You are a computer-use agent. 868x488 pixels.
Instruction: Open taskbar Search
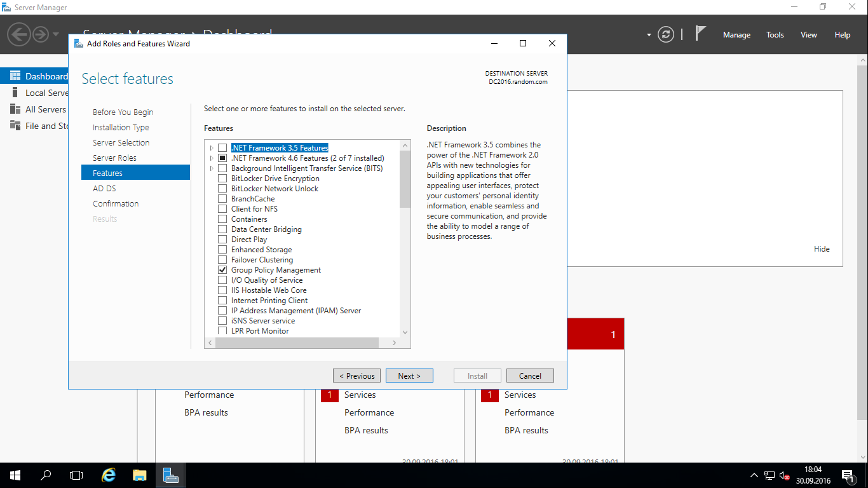(46, 475)
